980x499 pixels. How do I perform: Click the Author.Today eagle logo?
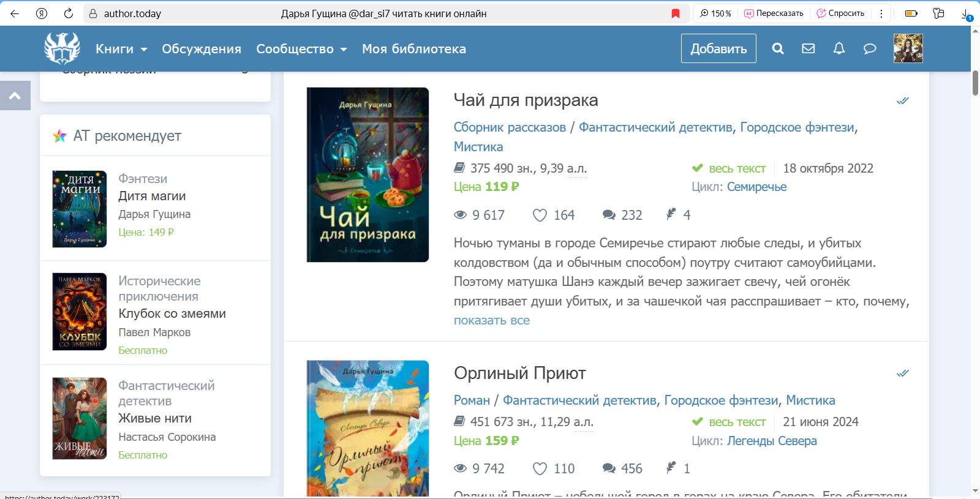[x=62, y=48]
